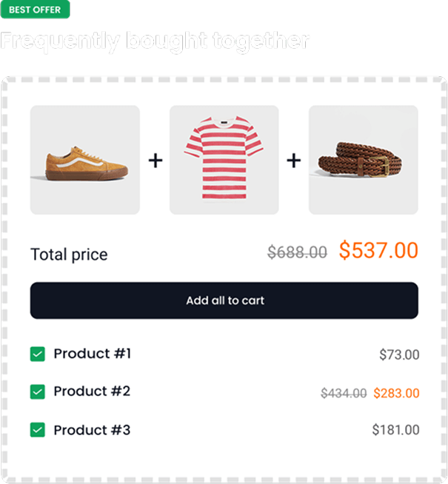The image size is (448, 484).
Task: Open the Product #1 label link
Action: click(x=92, y=354)
